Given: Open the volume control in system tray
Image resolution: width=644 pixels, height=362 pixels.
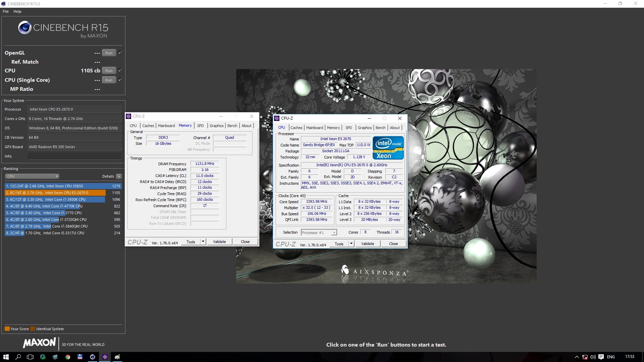Looking at the screenshot, I should pyautogui.click(x=593, y=357).
